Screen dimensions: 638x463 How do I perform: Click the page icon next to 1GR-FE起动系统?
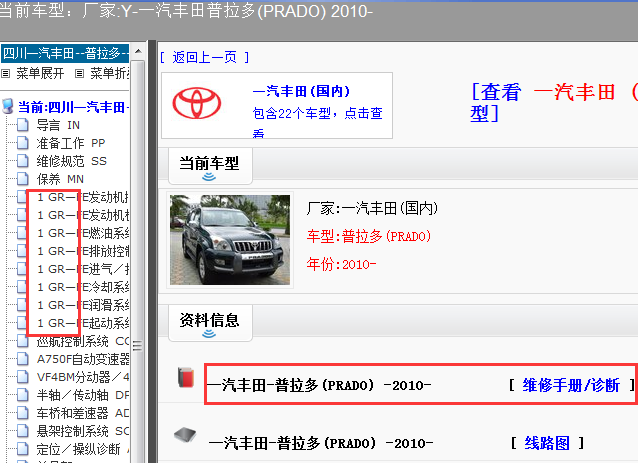click(x=22, y=323)
